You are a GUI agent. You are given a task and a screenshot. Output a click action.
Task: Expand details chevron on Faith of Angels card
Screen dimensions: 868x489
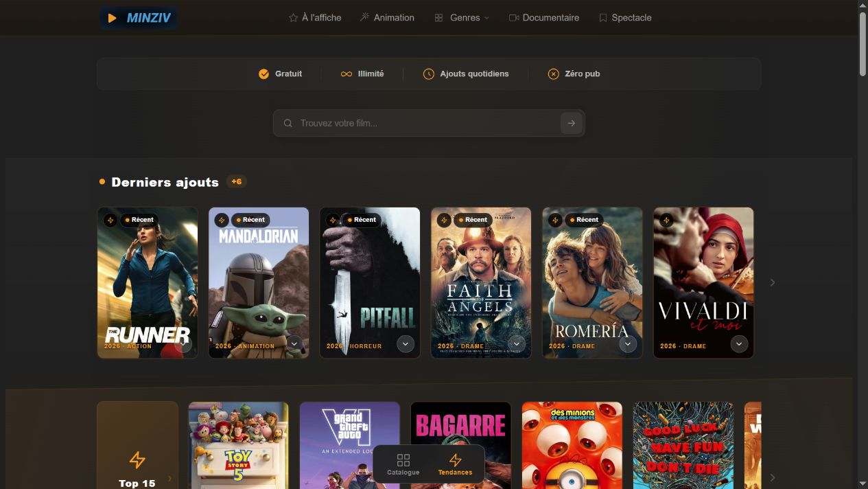[x=517, y=344]
